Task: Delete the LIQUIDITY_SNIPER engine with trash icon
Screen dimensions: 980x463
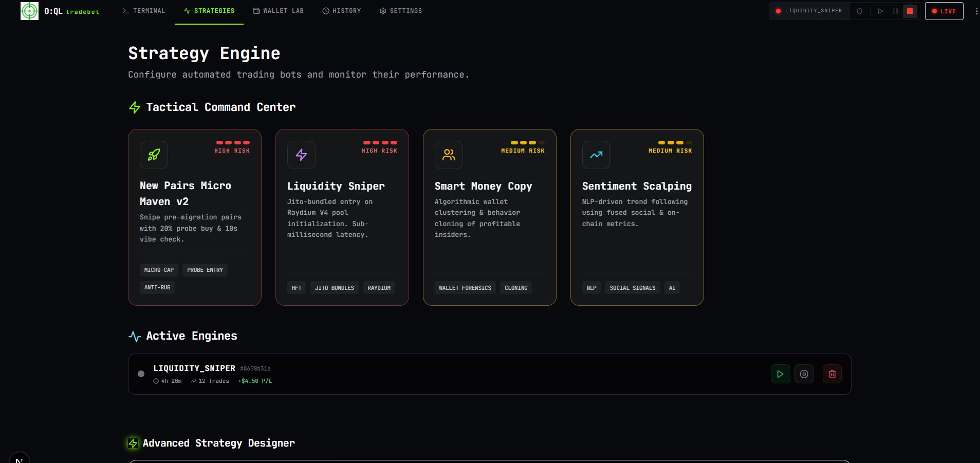Action: pos(833,374)
